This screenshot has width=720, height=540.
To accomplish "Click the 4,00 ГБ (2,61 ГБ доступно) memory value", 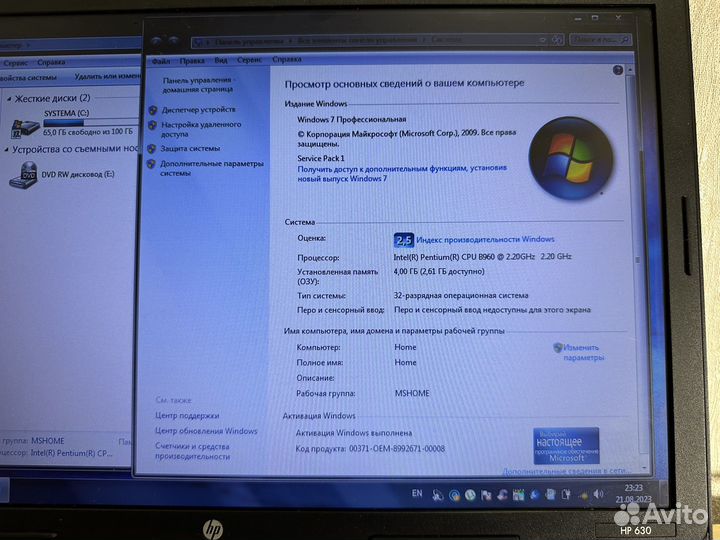I will coord(439,271).
